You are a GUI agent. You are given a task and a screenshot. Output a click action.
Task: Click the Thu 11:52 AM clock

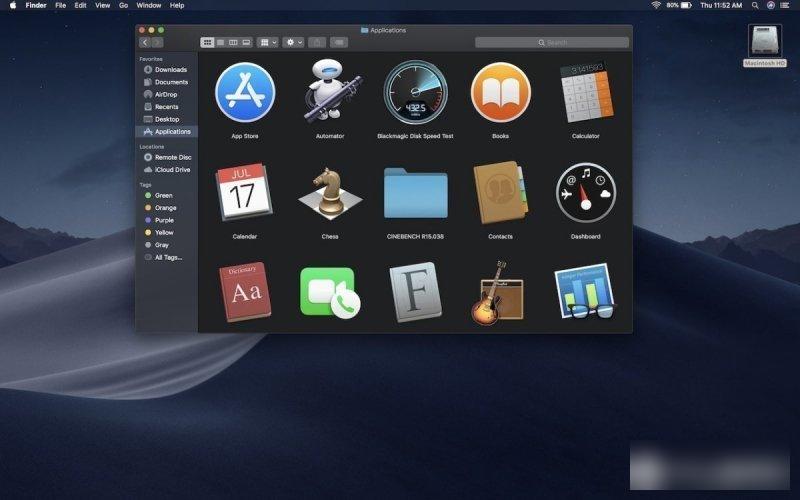pyautogui.click(x=721, y=5)
